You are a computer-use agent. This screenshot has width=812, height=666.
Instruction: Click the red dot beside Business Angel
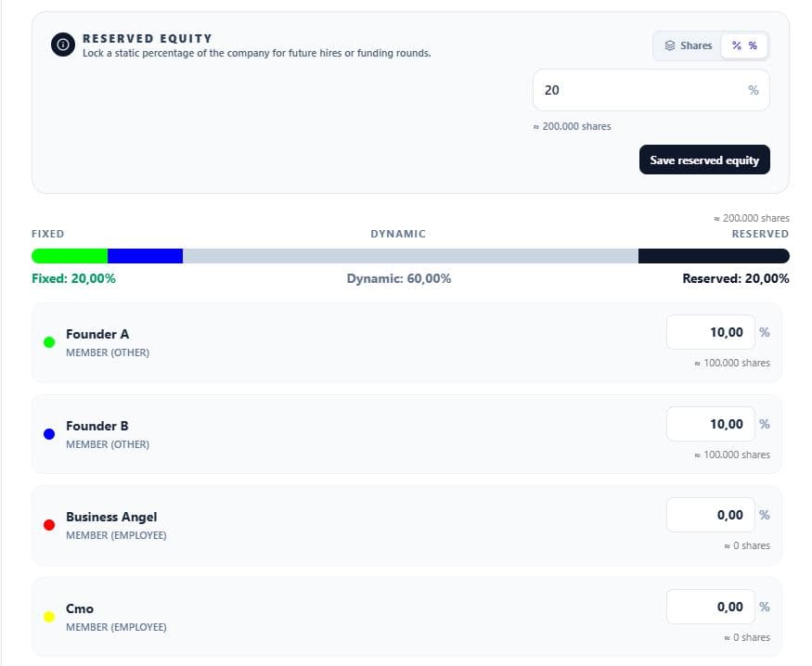tap(49, 525)
